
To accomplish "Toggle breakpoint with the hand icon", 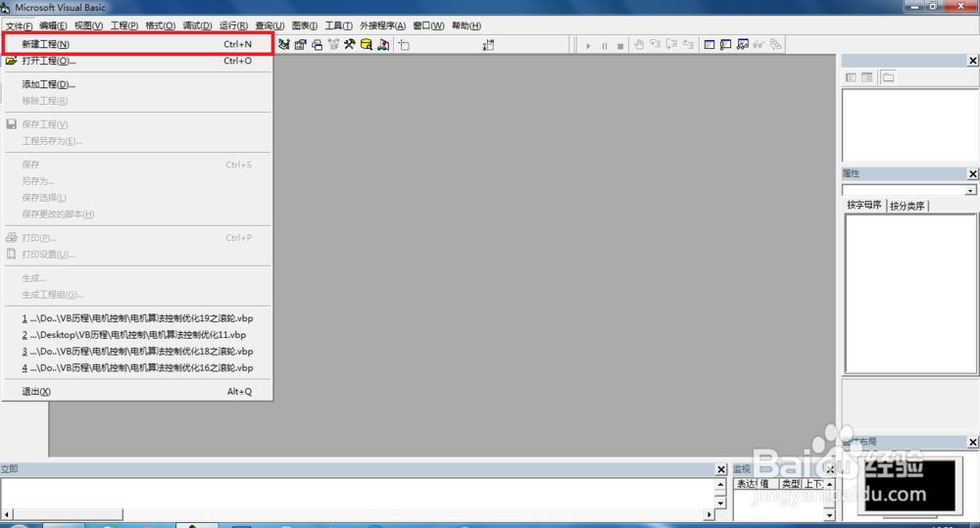I will 639,44.
